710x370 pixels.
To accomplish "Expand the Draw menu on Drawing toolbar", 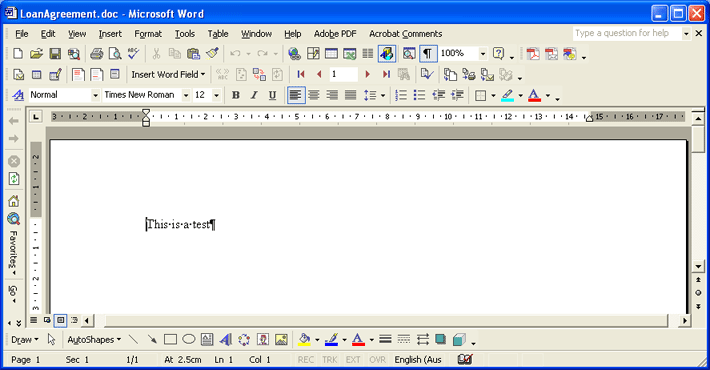I will click(x=25, y=340).
